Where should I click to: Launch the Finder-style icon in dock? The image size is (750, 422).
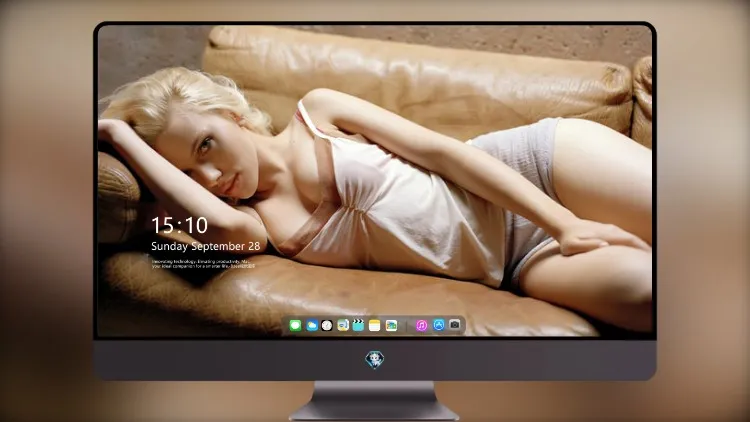point(342,326)
